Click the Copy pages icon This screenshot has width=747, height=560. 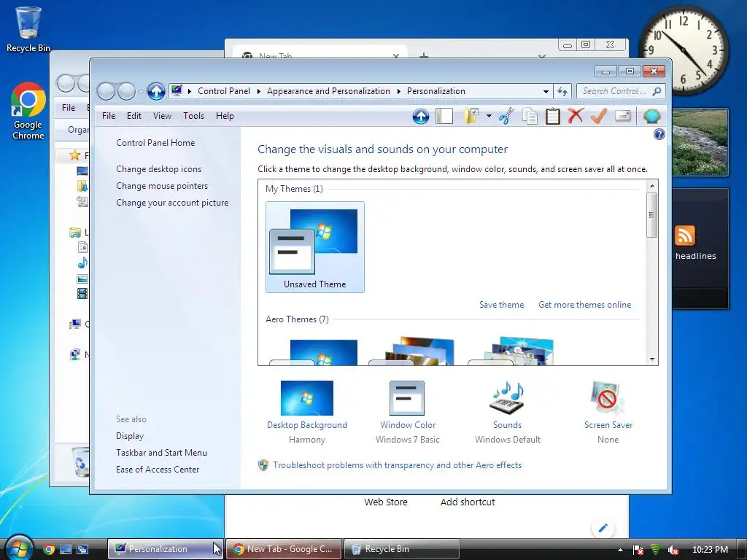[530, 116]
